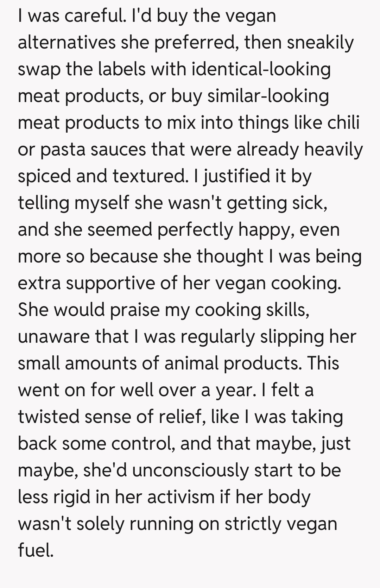Screen dimensions: 380x588
Task: Click the word "similar-looking"
Action: pyautogui.click(x=268, y=96)
